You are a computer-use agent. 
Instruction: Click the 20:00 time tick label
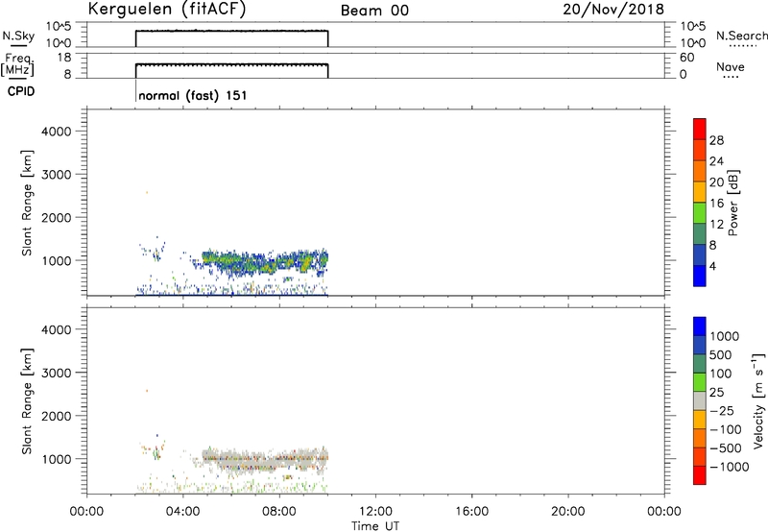tap(568, 512)
